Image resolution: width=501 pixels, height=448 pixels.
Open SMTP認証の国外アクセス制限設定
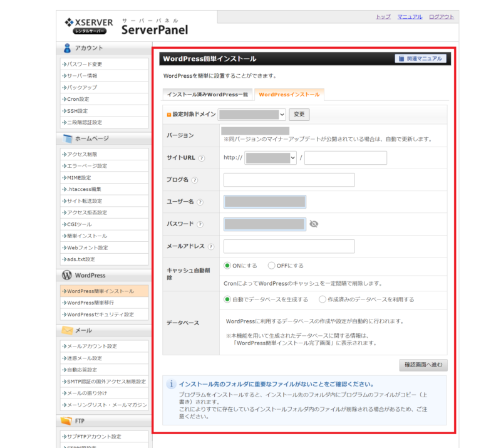click(x=104, y=382)
